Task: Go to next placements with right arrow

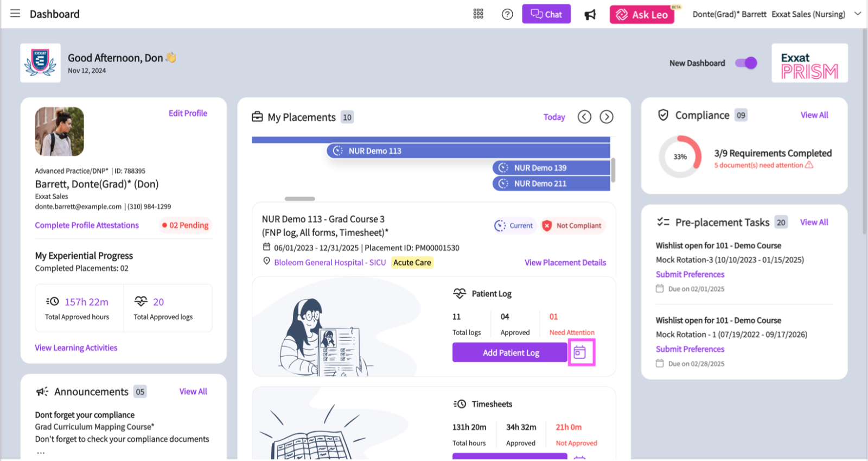Action: coord(607,117)
